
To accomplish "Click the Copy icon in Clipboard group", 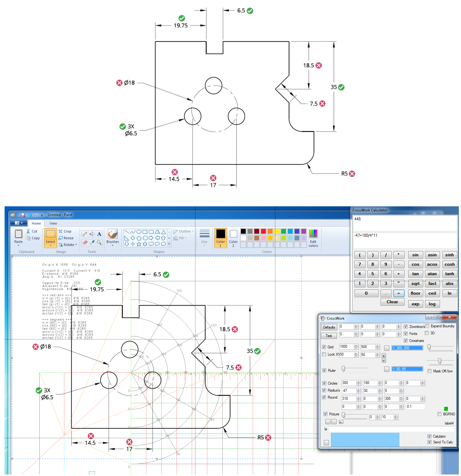I will pyautogui.click(x=28, y=238).
